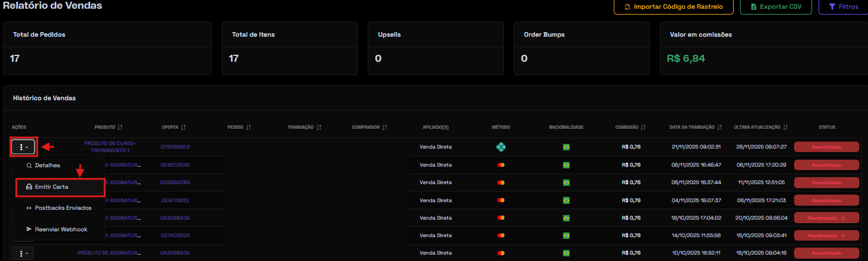Click the Brazil flag in first row
This screenshot has height=261, width=868.
(x=566, y=147)
